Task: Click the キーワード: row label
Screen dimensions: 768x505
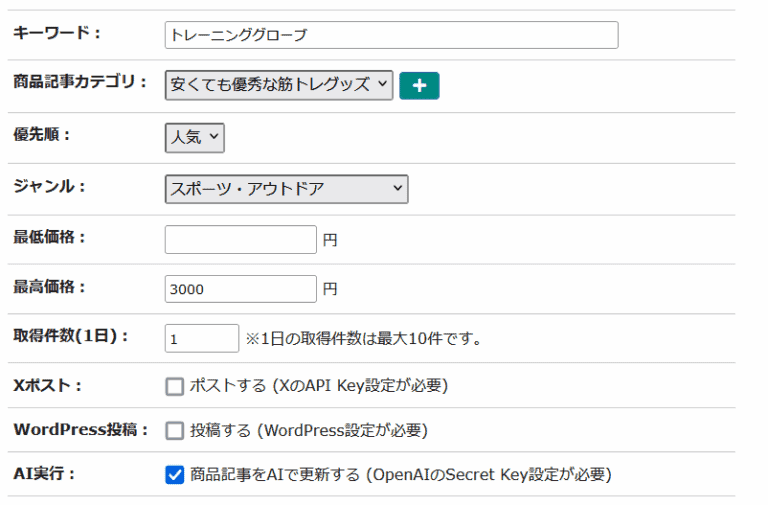Action: click(57, 33)
